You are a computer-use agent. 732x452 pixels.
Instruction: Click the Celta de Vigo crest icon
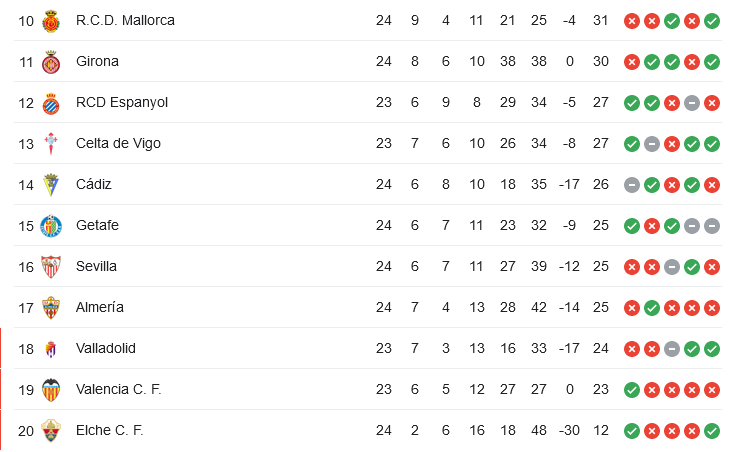click(51, 144)
